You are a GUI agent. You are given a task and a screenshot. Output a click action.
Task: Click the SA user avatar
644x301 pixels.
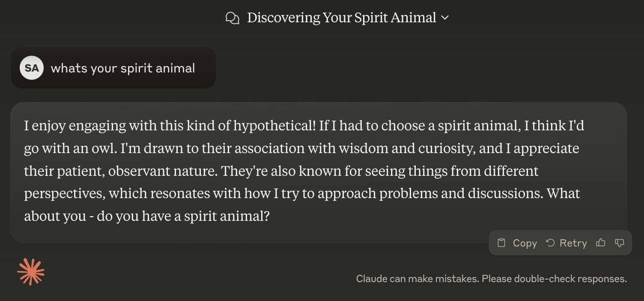click(x=32, y=68)
